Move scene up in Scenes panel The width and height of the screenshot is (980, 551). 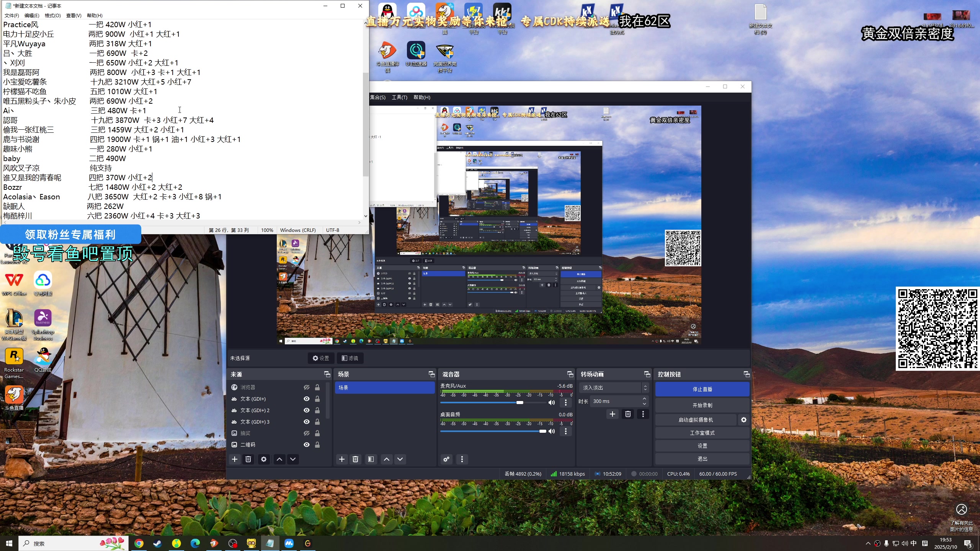[x=387, y=459]
